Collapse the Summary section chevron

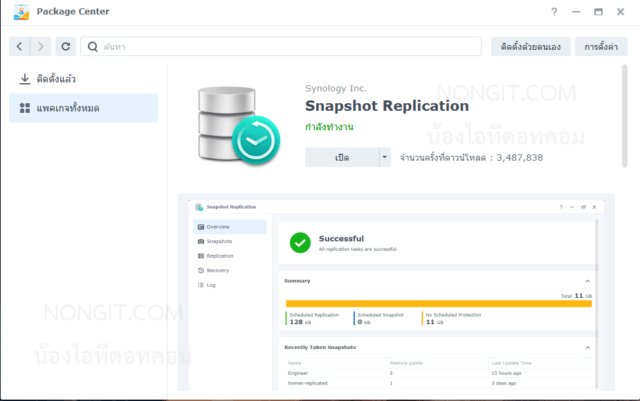[x=587, y=281]
